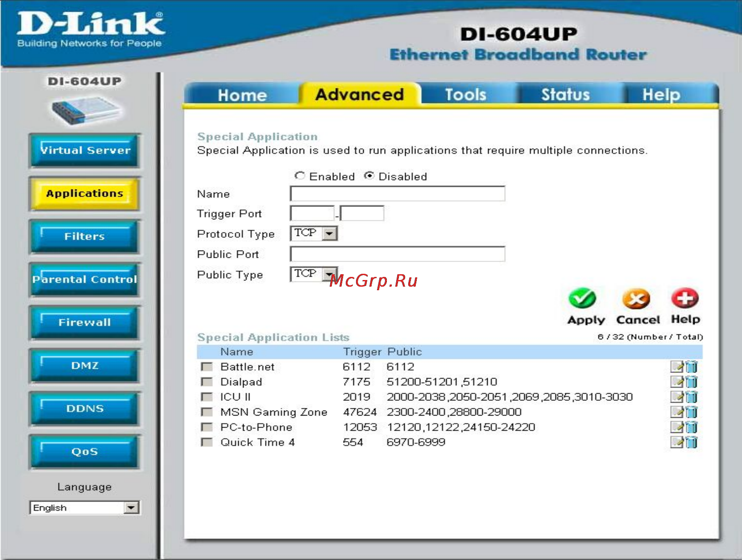Check the MSN Gaming Zone checkbox
The height and width of the screenshot is (560, 742).
pos(207,412)
